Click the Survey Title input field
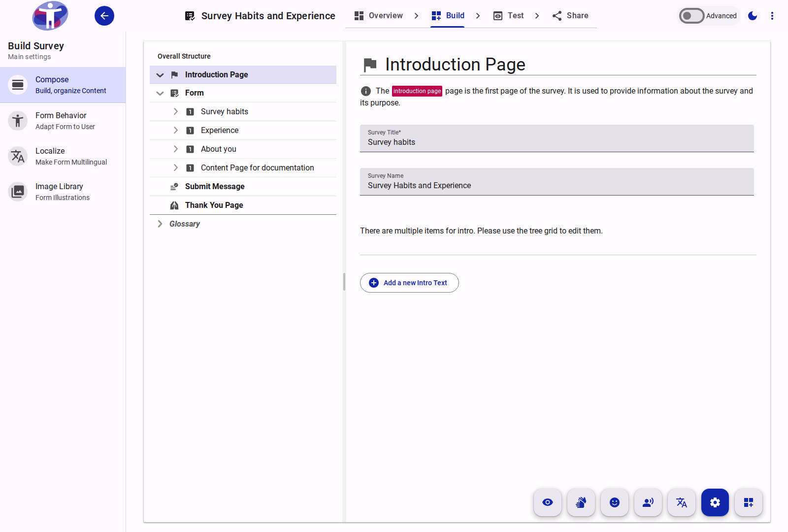Screen dimensions: 788x532 [x=557, y=138]
